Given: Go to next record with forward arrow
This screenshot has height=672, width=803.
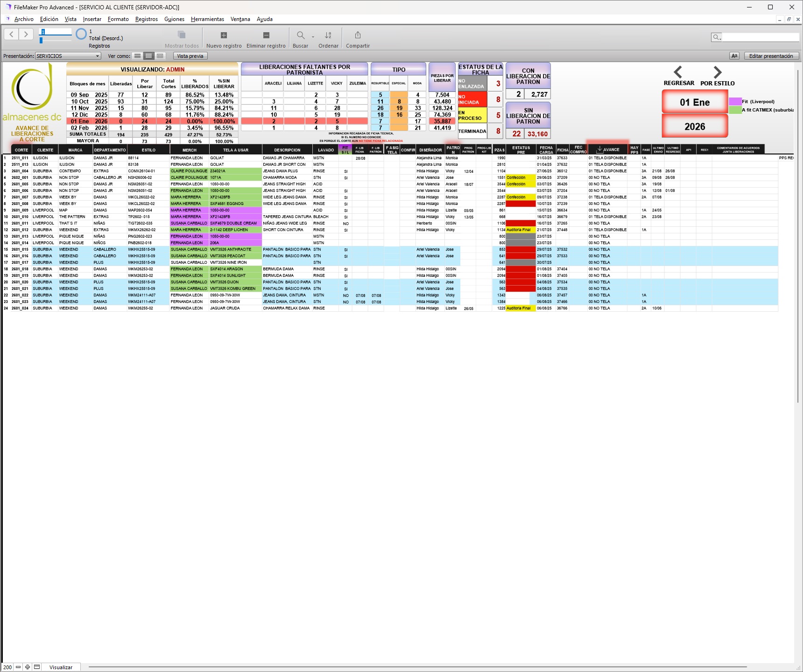Looking at the screenshot, I should coord(25,34).
